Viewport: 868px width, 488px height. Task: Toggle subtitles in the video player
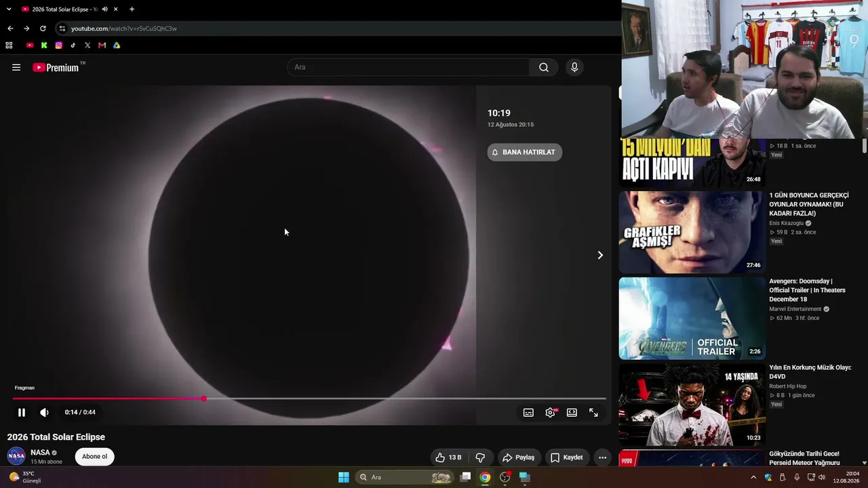[528, 412]
